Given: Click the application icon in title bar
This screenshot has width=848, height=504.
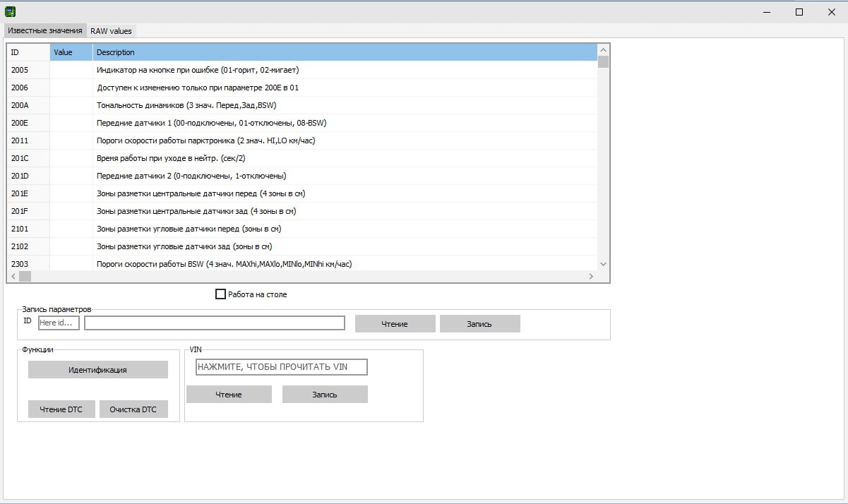Looking at the screenshot, I should (10, 11).
